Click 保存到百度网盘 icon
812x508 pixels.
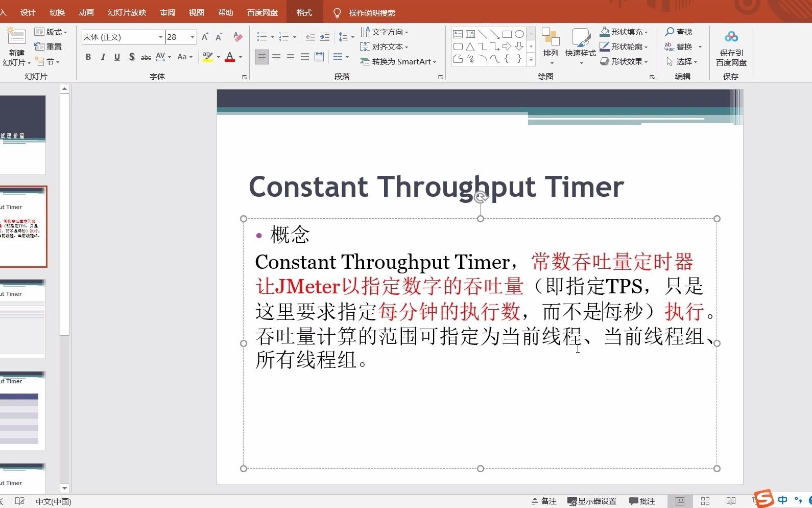[731, 48]
